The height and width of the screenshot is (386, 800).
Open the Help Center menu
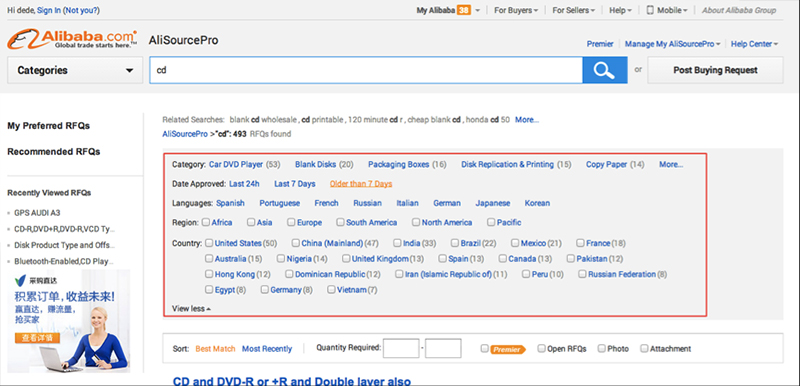[755, 44]
